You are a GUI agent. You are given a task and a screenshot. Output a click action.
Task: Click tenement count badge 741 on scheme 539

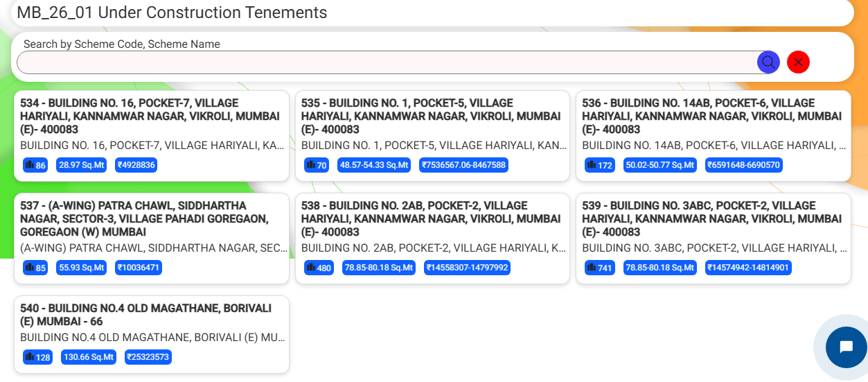[599, 268]
